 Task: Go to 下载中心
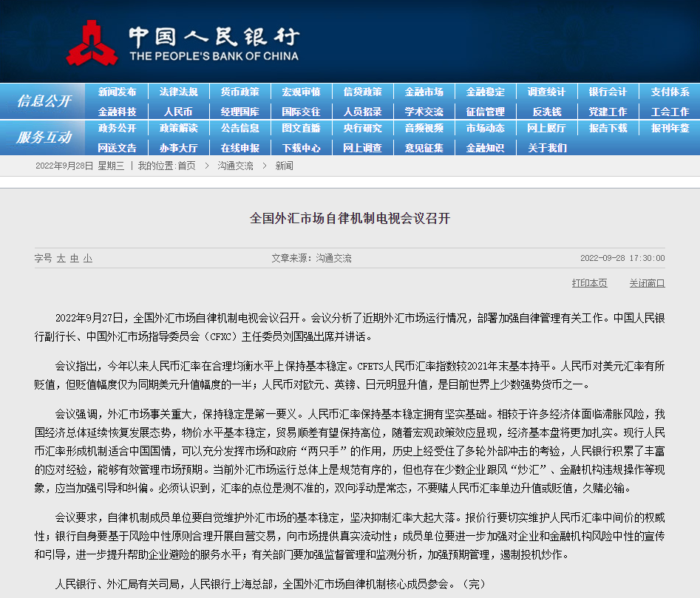[302, 148]
